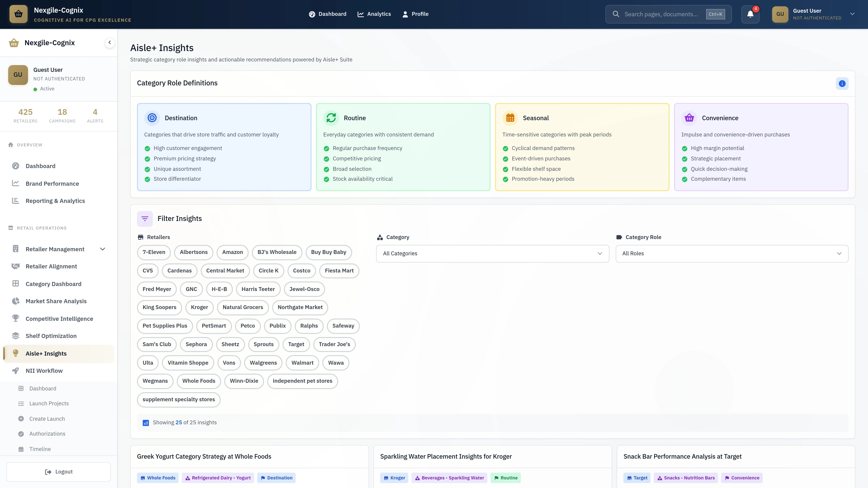Toggle the Whole Foods retailer chip
The image size is (868, 488).
(198, 381)
